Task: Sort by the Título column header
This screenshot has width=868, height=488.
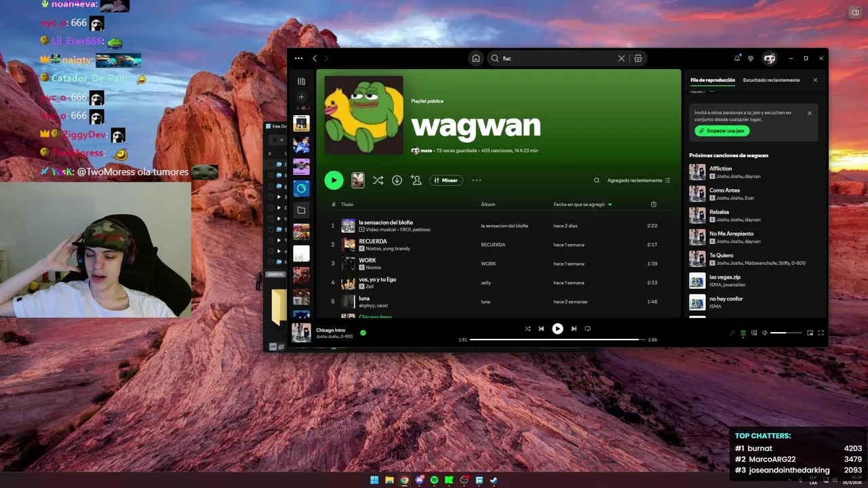Action: coord(347,204)
